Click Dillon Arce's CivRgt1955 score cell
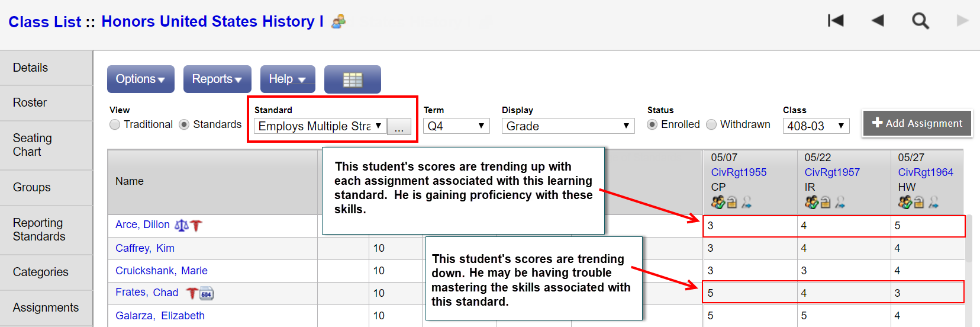The height and width of the screenshot is (327, 980). coord(749,226)
